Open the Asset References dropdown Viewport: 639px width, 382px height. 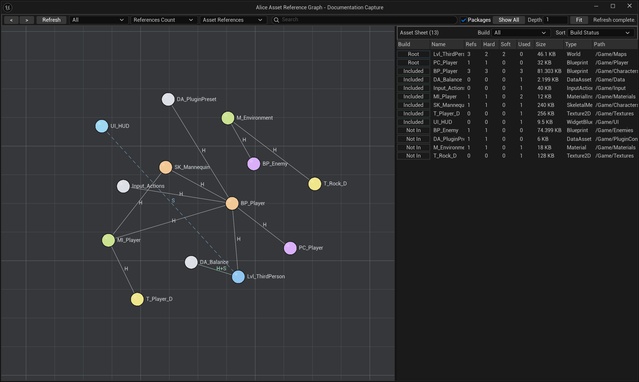[x=232, y=20]
